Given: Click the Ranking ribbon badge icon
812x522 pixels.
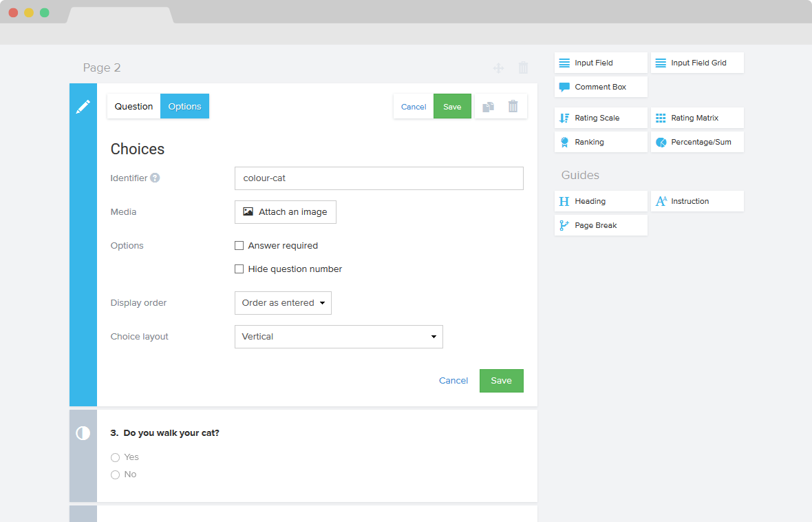Looking at the screenshot, I should tap(564, 142).
